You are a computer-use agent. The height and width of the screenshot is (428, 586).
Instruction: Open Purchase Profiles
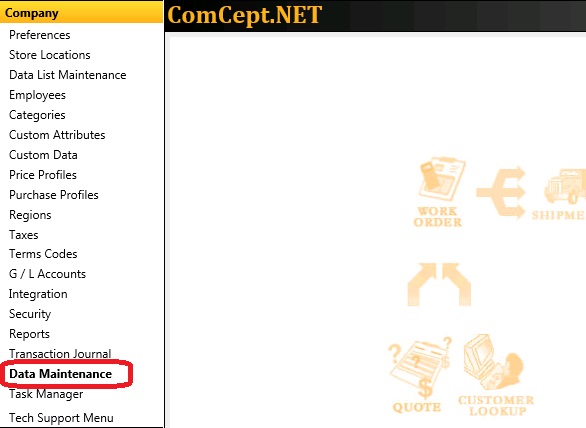click(x=54, y=195)
